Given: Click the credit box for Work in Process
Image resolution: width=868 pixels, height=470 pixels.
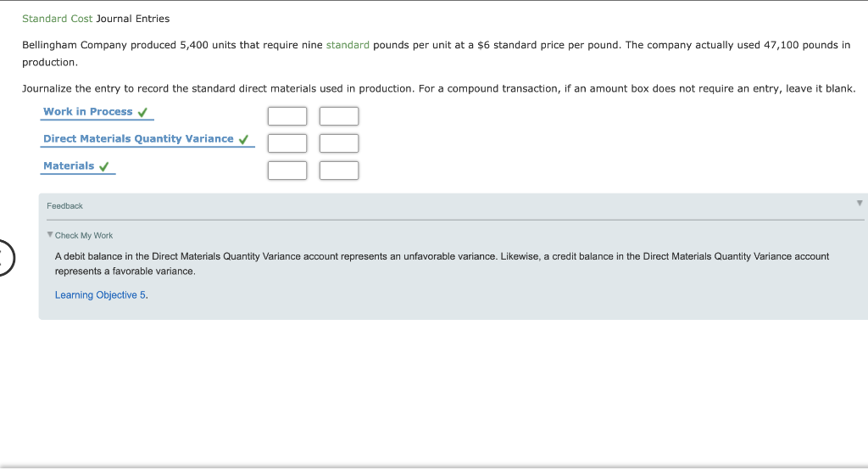Looking at the screenshot, I should pos(339,116).
